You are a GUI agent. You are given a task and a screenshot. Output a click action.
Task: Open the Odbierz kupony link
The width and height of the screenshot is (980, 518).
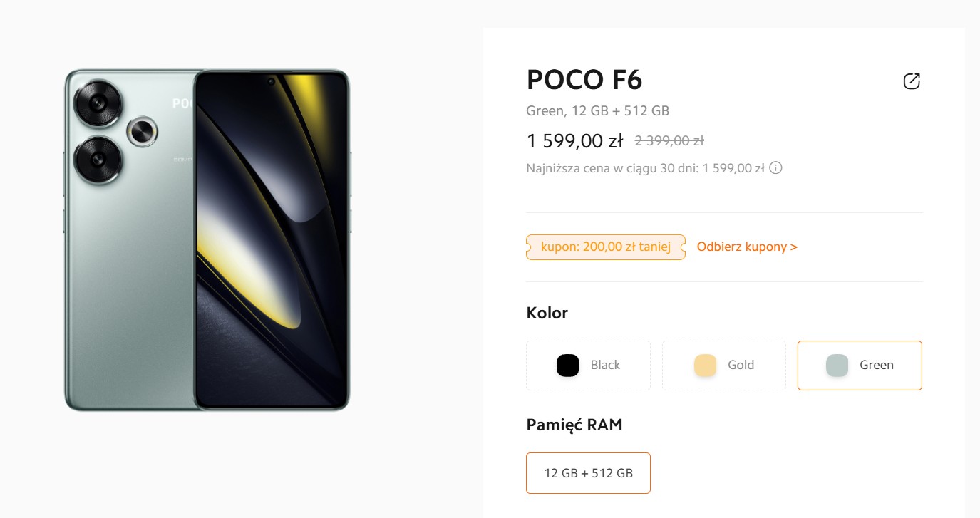[x=747, y=247]
